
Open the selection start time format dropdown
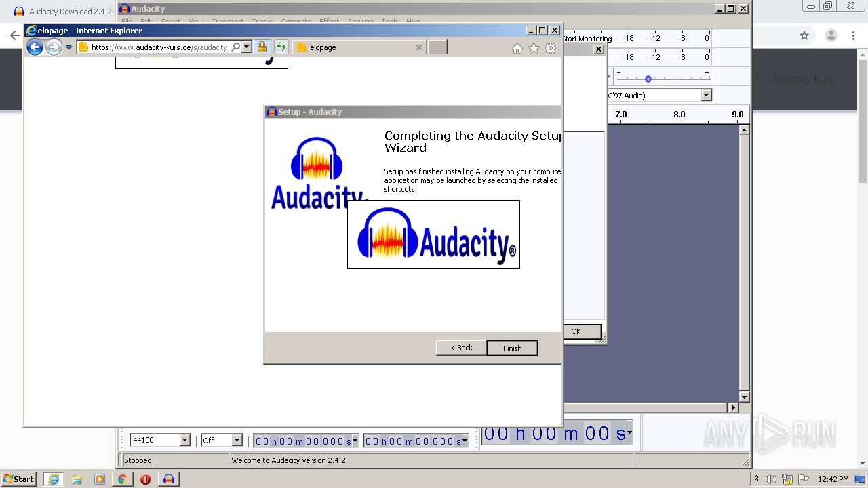pos(355,441)
